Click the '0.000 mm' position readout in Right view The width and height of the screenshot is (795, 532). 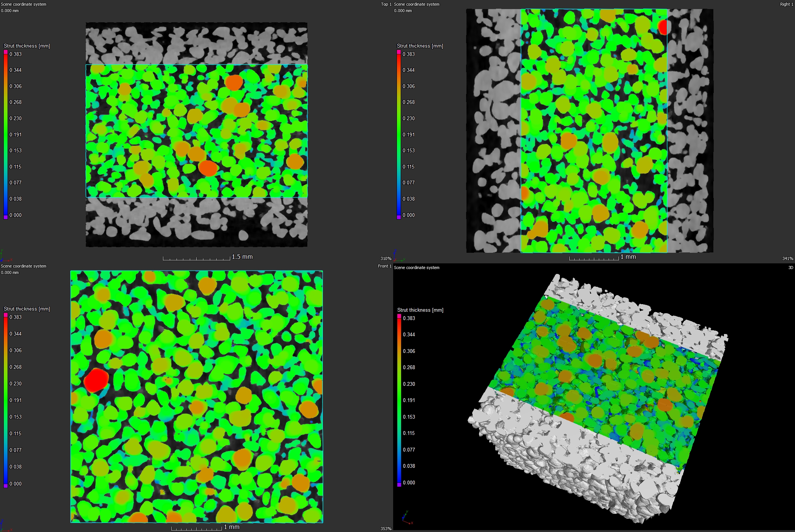click(x=403, y=11)
